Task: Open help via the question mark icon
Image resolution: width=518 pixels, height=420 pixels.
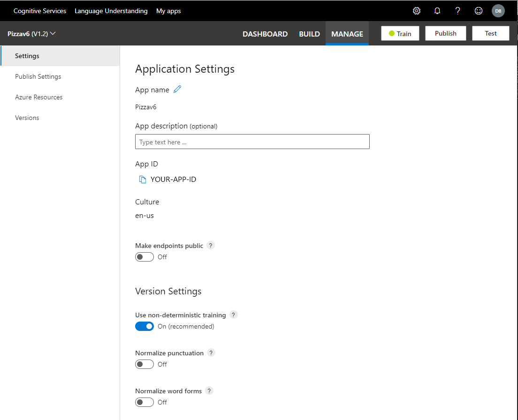Action: (x=457, y=10)
